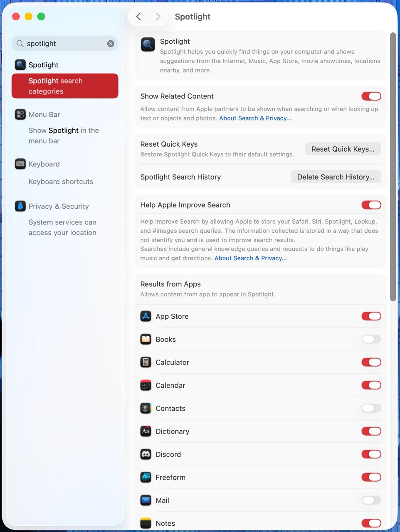Turn off Show Related Content switch

(371, 96)
